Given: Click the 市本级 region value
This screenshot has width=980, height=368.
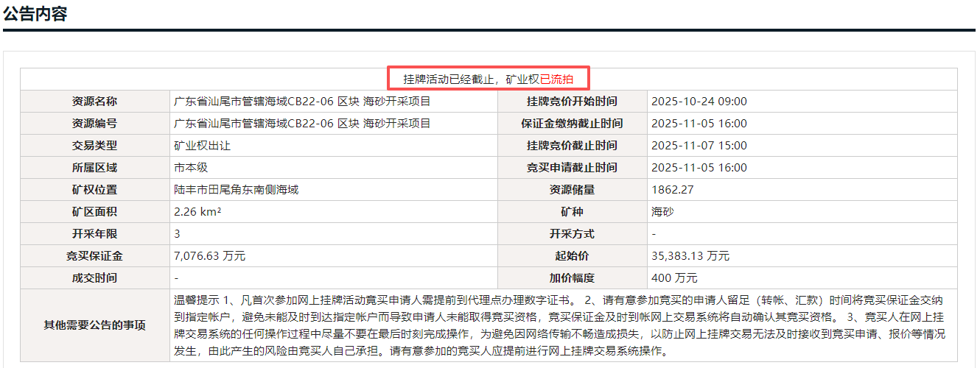Looking at the screenshot, I should (191, 168).
